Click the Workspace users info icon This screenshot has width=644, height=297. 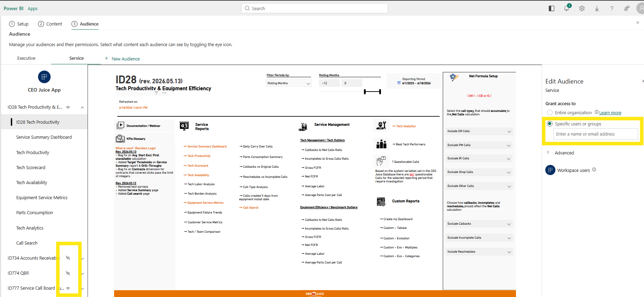coord(594,170)
